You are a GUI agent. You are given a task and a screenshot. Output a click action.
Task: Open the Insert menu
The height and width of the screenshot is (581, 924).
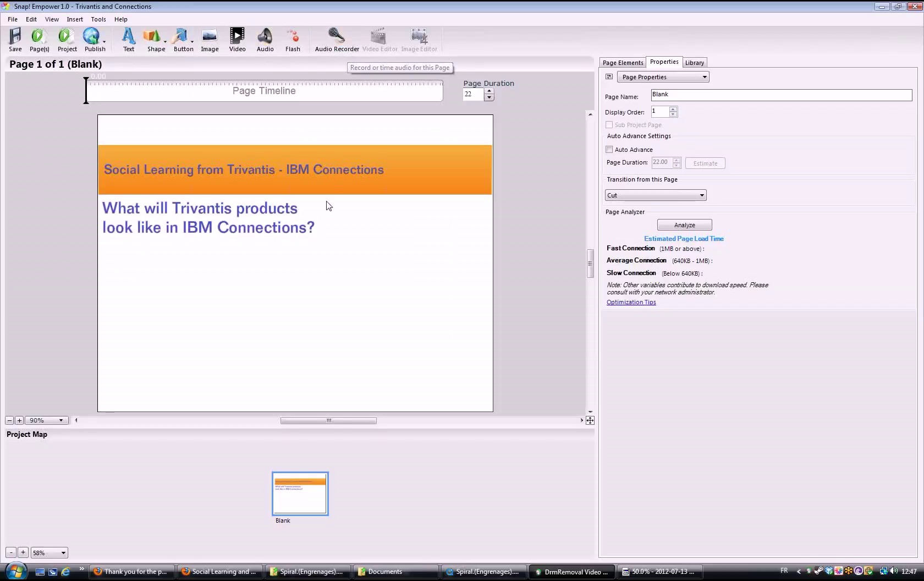pos(75,19)
